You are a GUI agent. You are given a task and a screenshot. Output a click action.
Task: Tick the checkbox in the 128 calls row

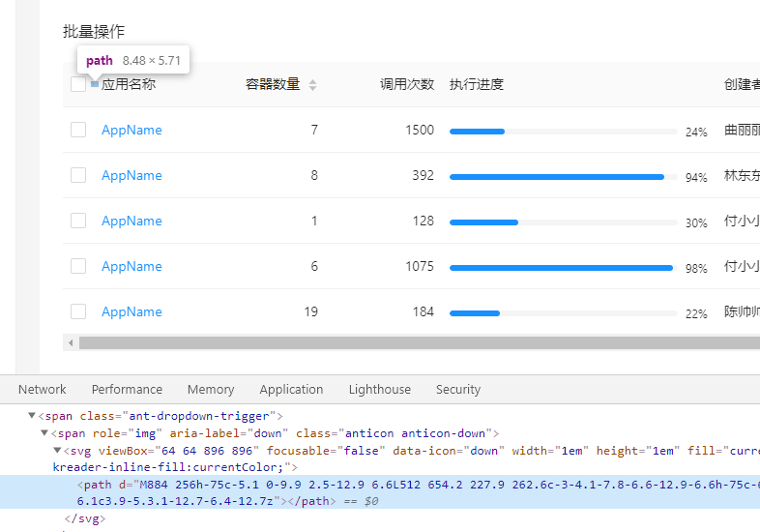pos(78,221)
